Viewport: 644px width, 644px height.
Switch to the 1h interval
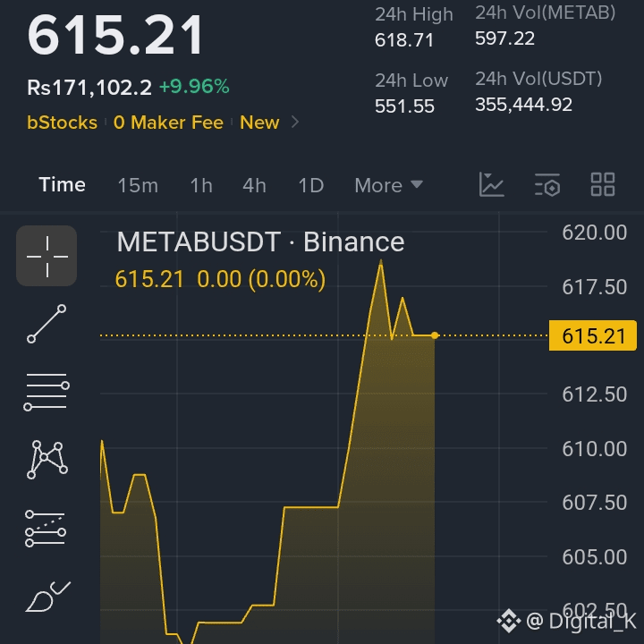coord(201,185)
